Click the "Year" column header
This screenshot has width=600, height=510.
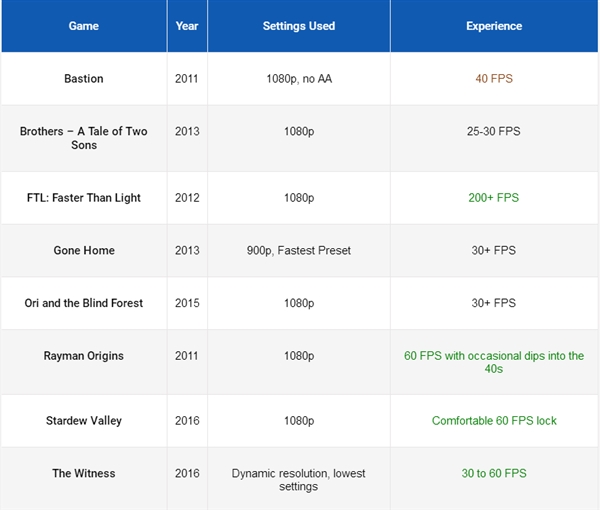[x=187, y=26]
